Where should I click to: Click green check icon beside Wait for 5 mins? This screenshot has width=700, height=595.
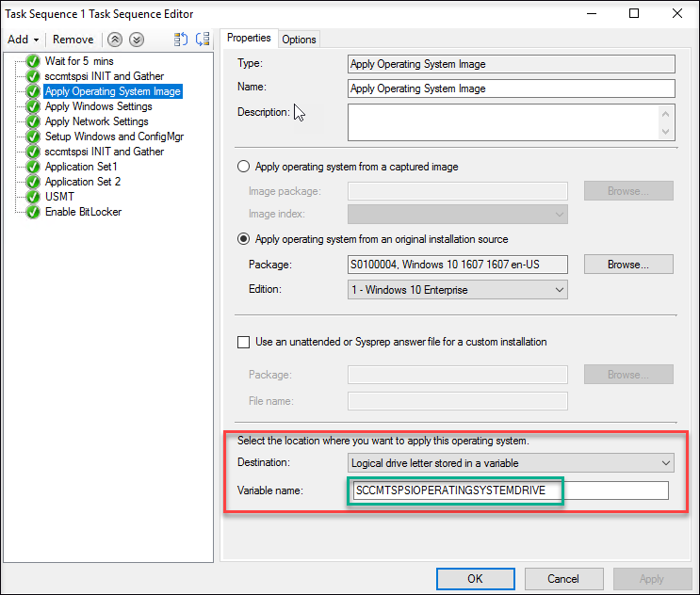pos(34,61)
